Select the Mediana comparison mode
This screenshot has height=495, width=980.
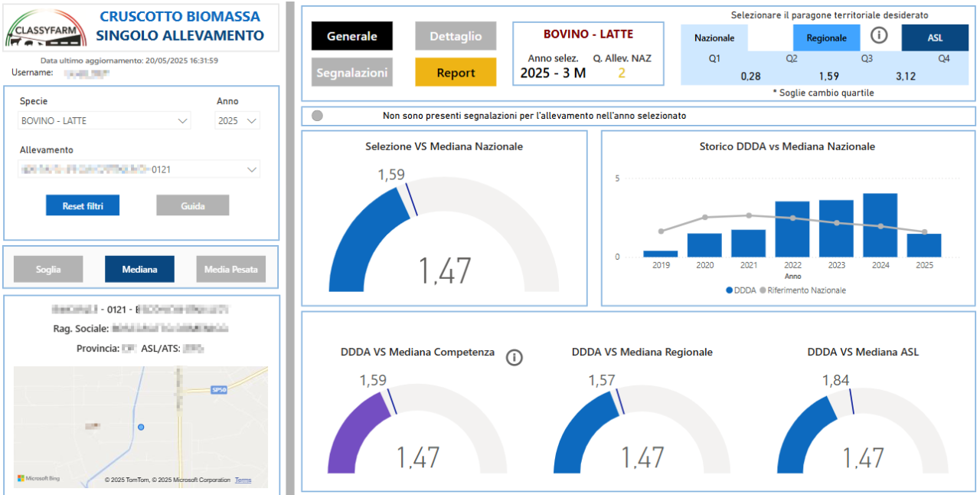(139, 269)
